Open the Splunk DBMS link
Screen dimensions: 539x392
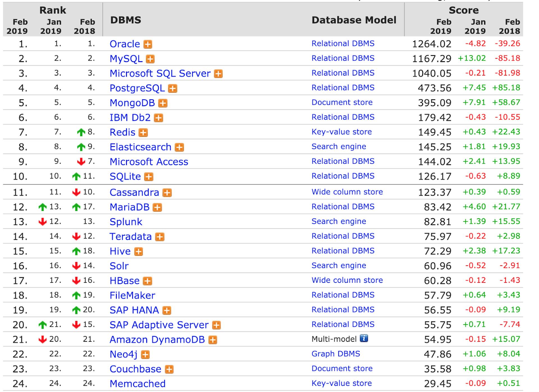coord(126,222)
